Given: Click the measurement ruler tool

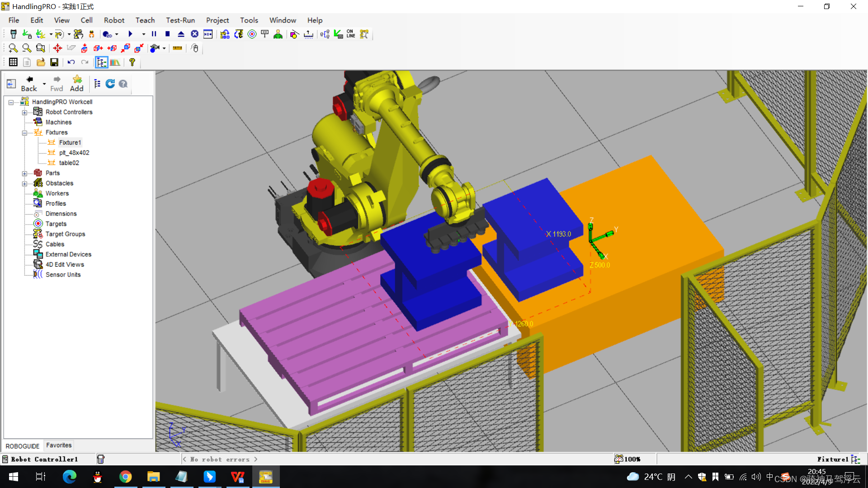Looking at the screenshot, I should 177,48.
